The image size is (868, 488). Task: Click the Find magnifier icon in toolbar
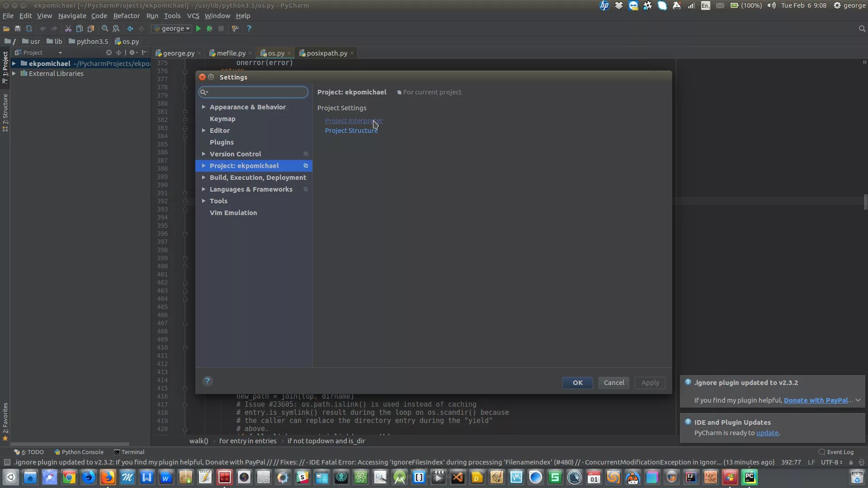[x=105, y=28]
